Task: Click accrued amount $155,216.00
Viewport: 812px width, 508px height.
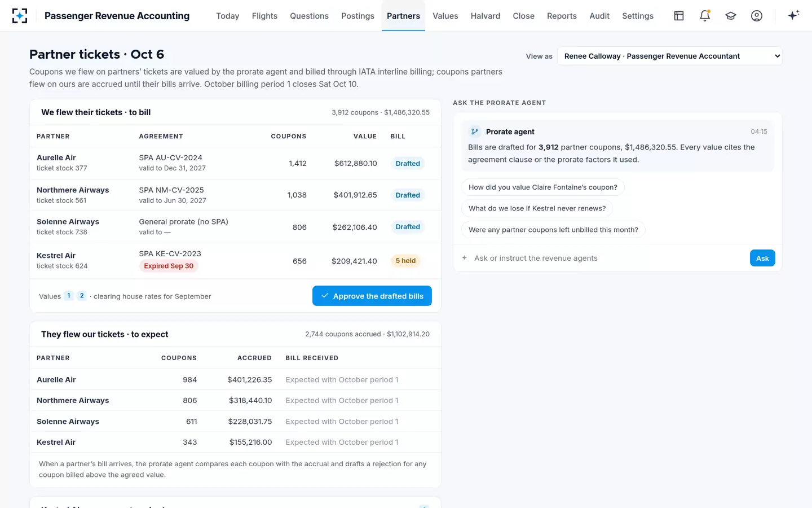Action: pyautogui.click(x=250, y=443)
